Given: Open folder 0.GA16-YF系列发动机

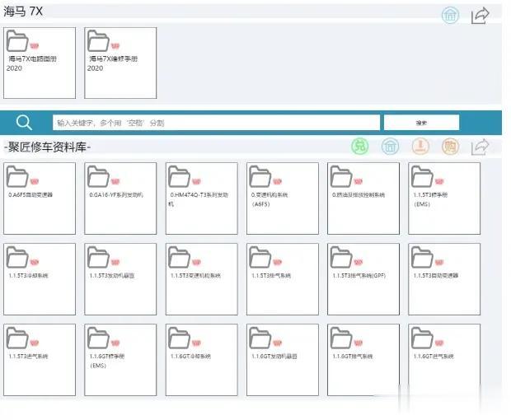Looking at the screenshot, I should (x=120, y=198).
